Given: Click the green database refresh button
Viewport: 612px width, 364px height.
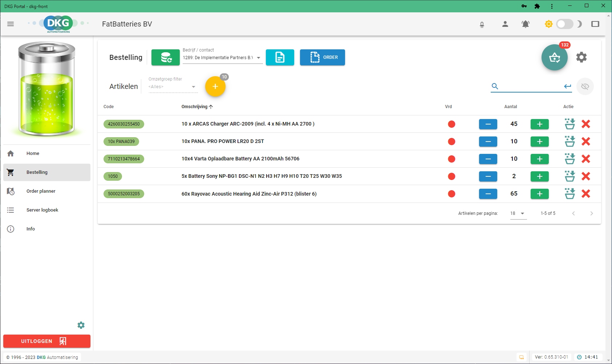Looking at the screenshot, I should point(166,57).
